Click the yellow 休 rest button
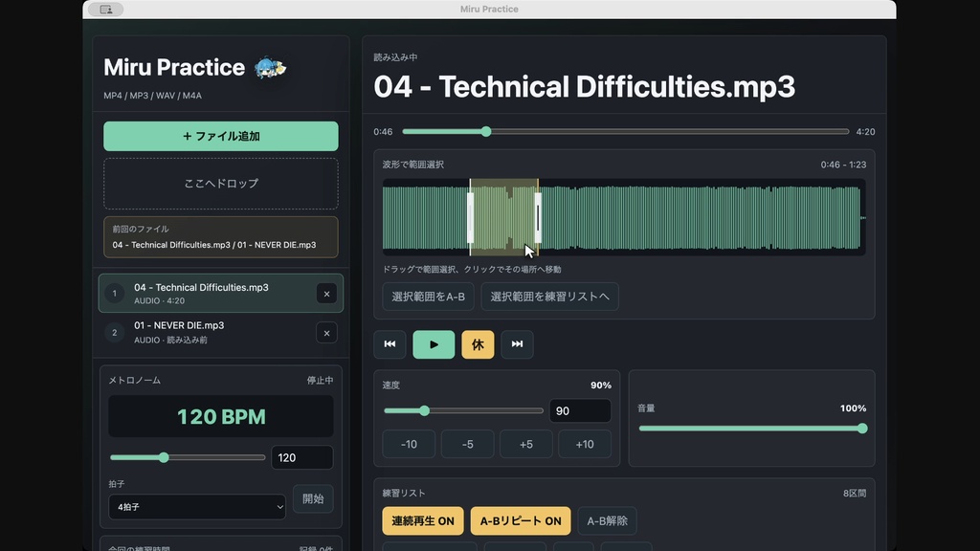 [x=478, y=344]
